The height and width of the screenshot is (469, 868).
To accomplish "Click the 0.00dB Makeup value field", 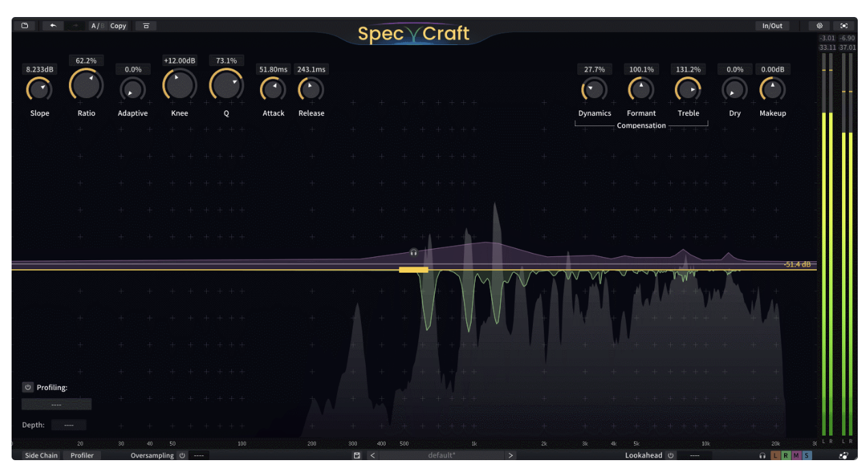I will point(773,70).
